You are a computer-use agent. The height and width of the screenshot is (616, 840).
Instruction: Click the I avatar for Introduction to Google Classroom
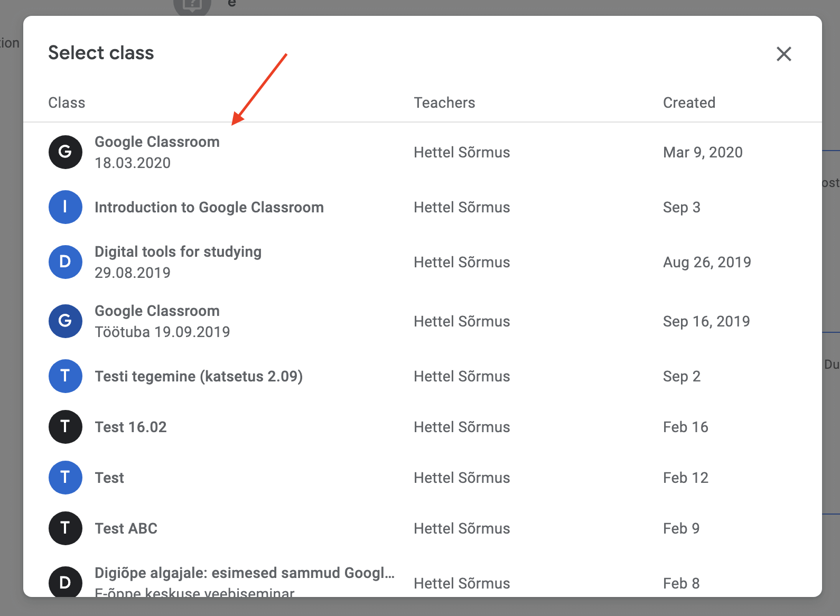click(x=65, y=207)
